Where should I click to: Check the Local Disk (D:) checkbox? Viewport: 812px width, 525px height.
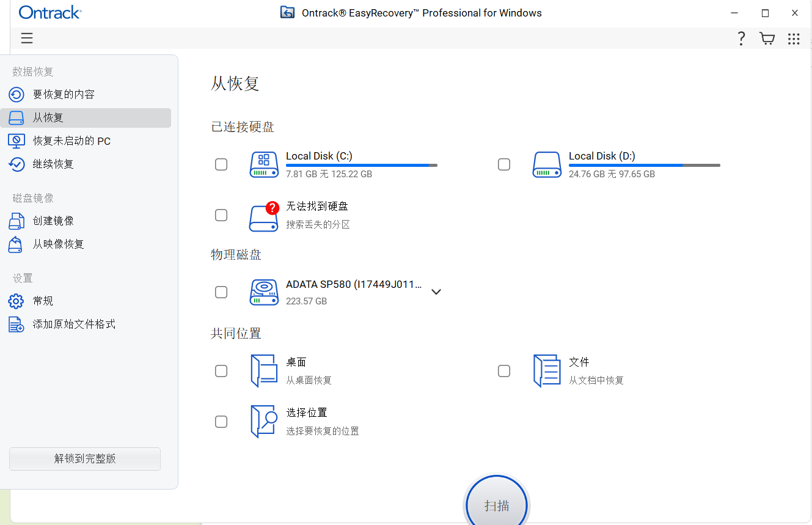504,164
